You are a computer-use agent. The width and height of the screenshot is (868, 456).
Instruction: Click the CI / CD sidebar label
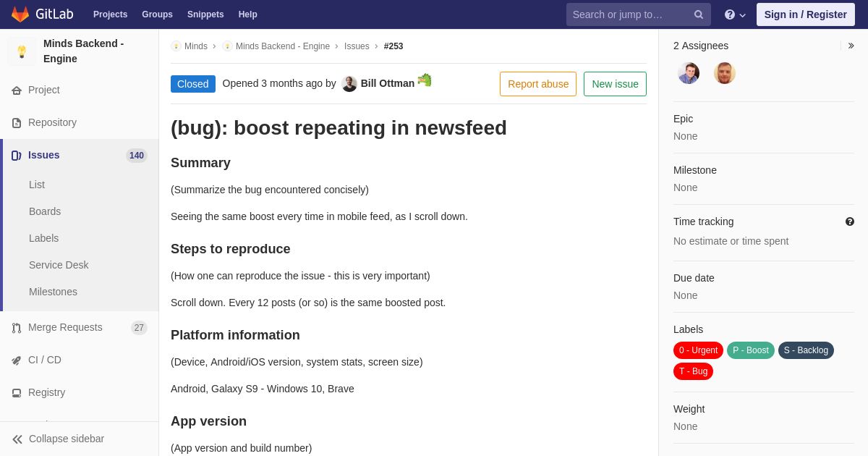(45, 360)
